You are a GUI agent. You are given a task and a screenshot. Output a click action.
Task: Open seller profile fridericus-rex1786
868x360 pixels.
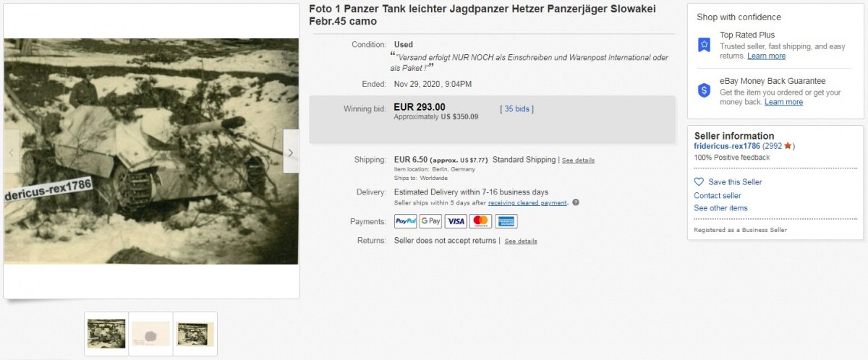pos(727,146)
